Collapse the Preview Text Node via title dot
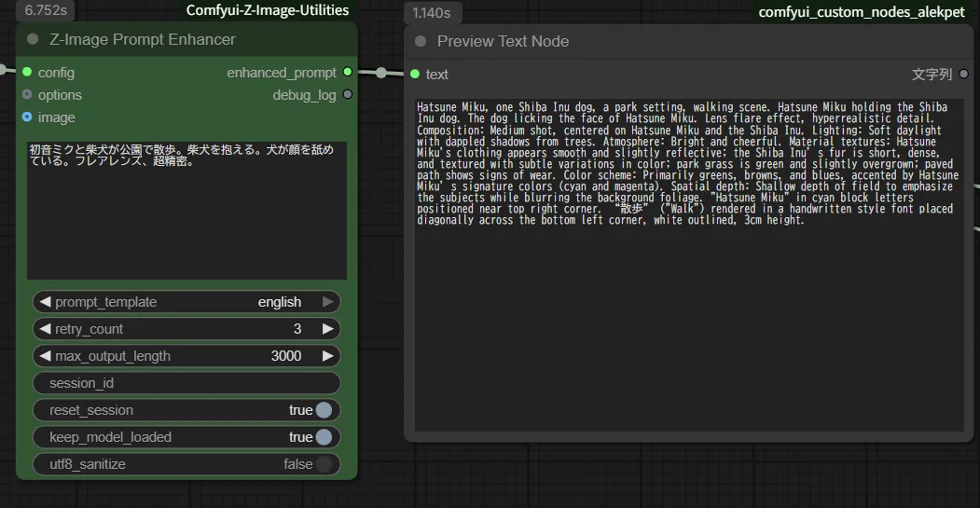Screen dimensions: 980x508 tap(421, 41)
